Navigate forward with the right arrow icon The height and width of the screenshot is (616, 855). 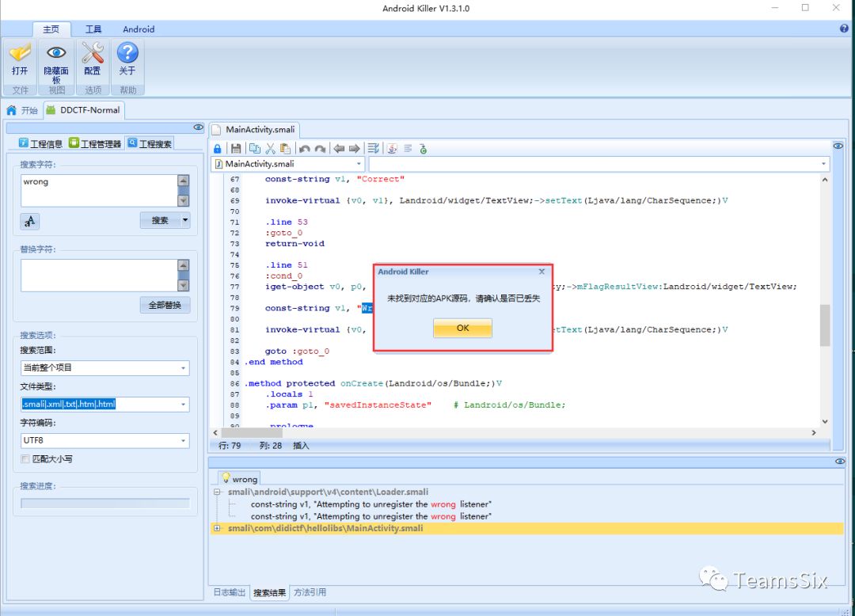355,148
